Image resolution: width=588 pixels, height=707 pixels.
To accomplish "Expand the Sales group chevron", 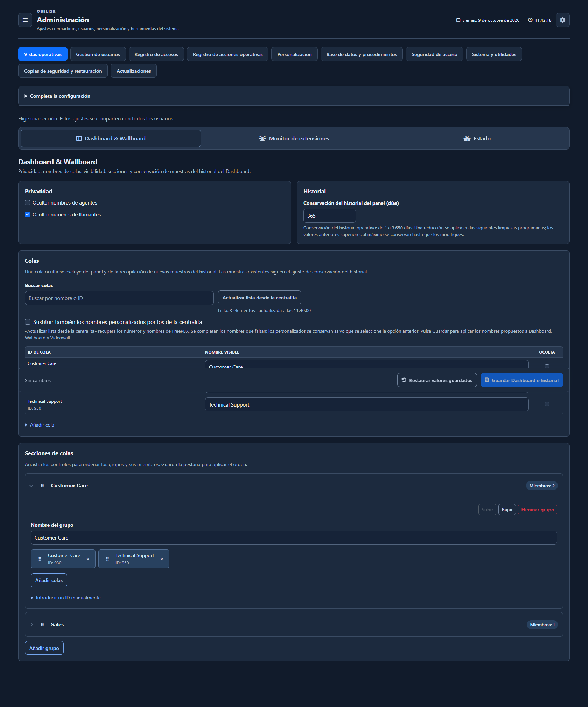I will (31, 625).
